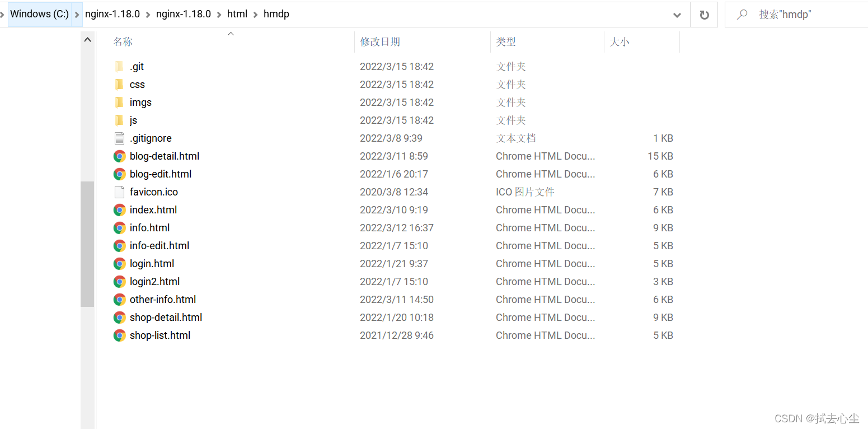Select file name .gitignore
868x429 pixels.
coord(151,138)
